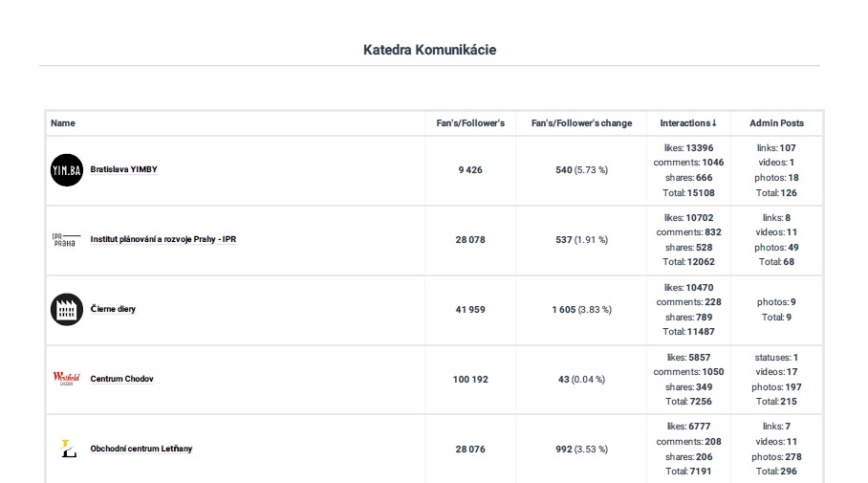Click the Bratislava YIMBY logo icon

67,169
